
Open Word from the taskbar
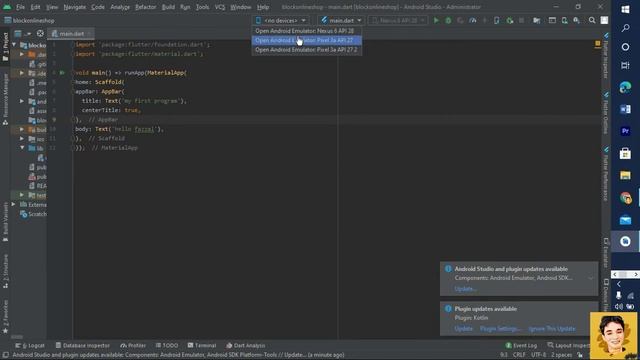625,109
